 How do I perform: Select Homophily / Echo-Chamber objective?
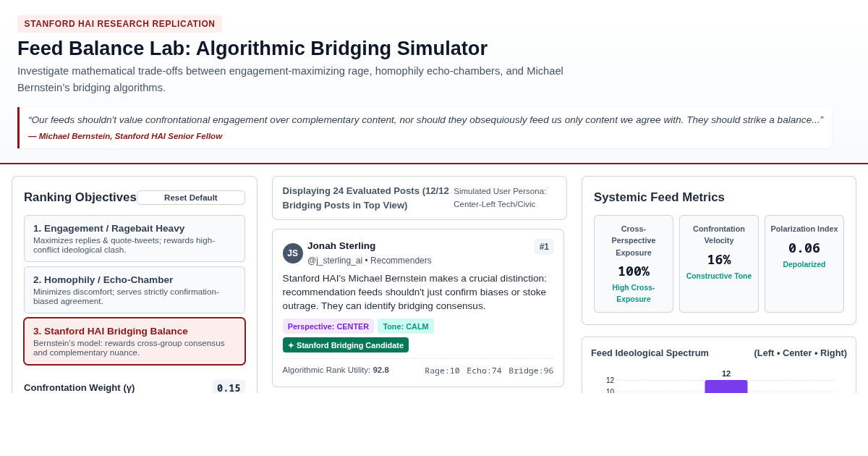135,290
